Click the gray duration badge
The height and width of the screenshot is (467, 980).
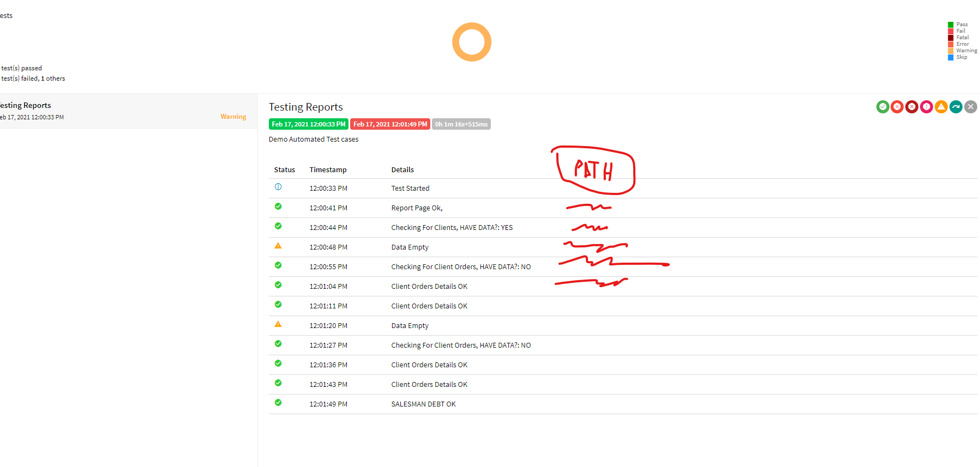pyautogui.click(x=461, y=124)
